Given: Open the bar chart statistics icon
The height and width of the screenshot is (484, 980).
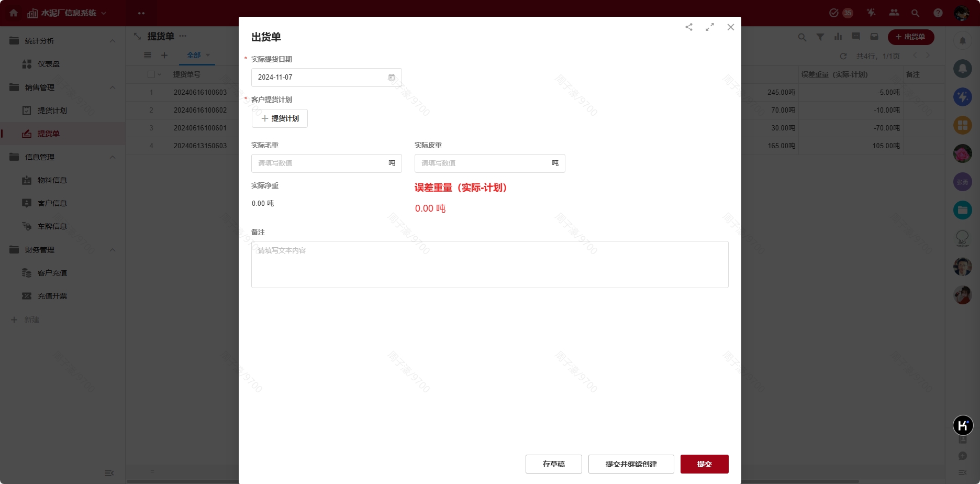Looking at the screenshot, I should [x=838, y=37].
